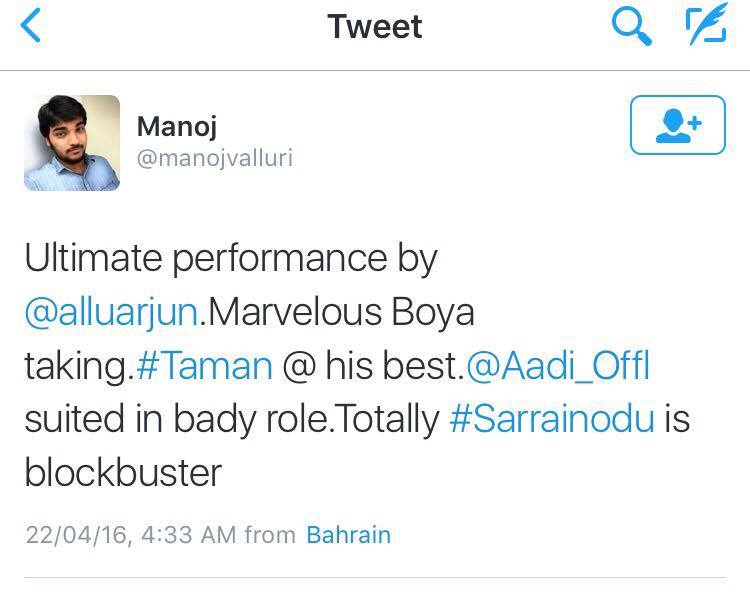Image resolution: width=750 pixels, height=596 pixels.
Task: Open the Bahrain location link
Action: tap(348, 534)
